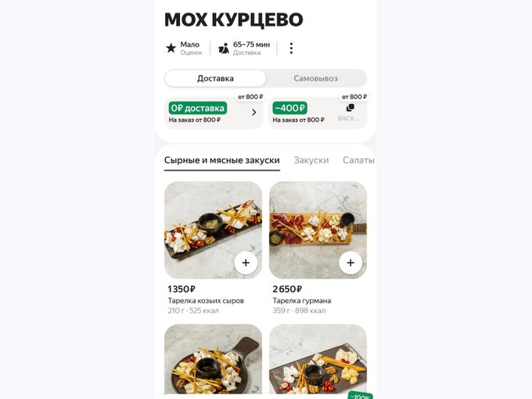Tap the delivery courier icon
The height and width of the screenshot is (399, 532).
(x=224, y=49)
